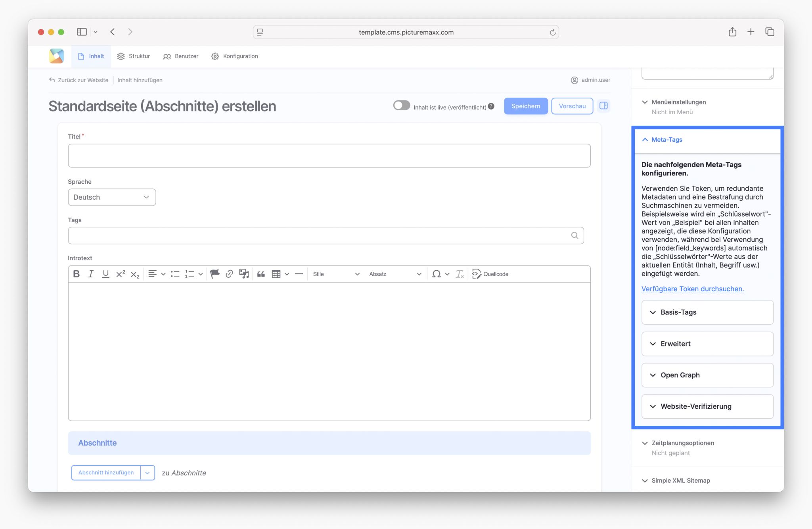Screen dimensions: 812x529
Task: Open the Absatz paragraph format dropdown
Action: click(395, 274)
